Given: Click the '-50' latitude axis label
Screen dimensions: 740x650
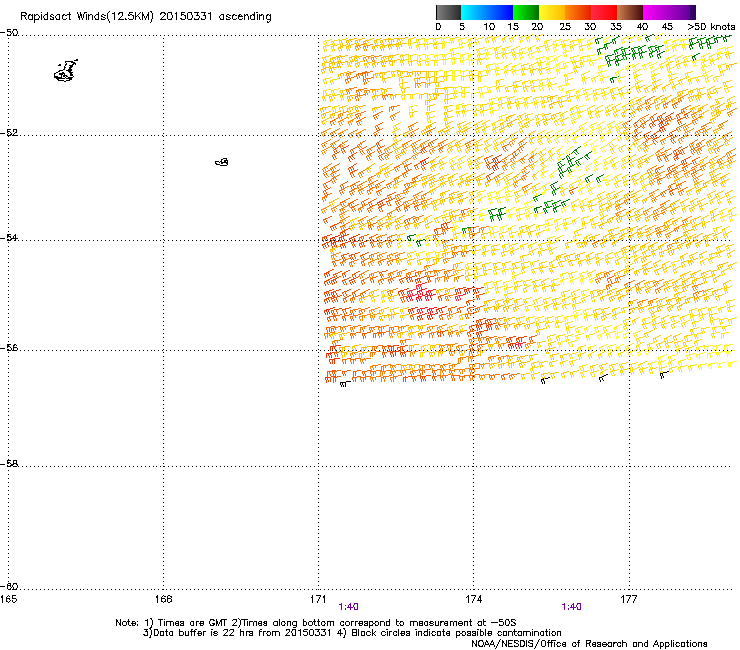Looking at the screenshot, I should coord(9,33).
